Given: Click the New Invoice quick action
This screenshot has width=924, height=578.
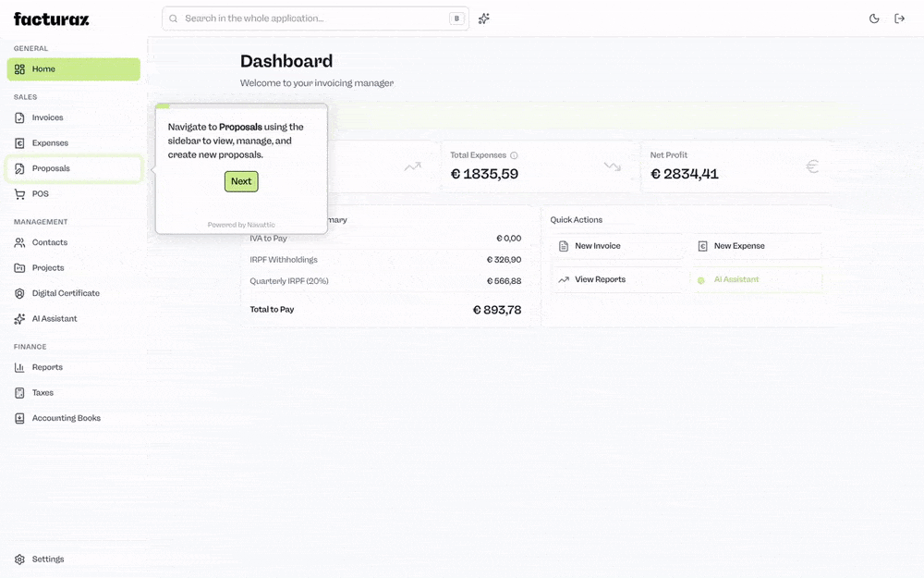Looking at the screenshot, I should tap(617, 246).
